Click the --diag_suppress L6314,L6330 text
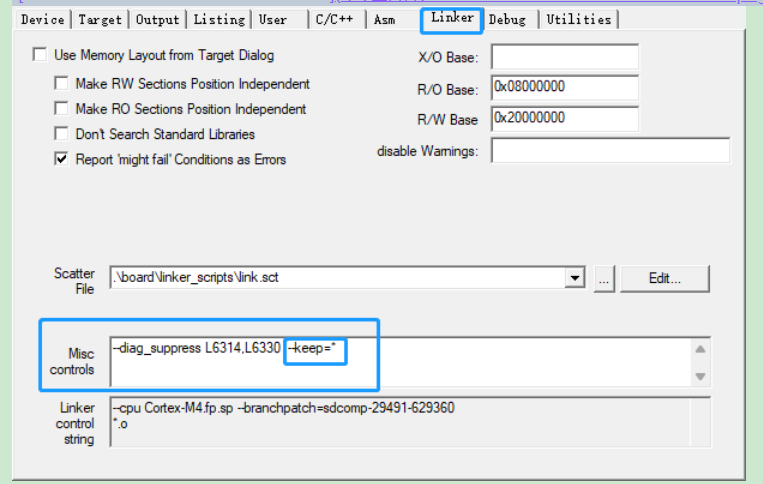This screenshot has width=763, height=484. pyautogui.click(x=197, y=348)
